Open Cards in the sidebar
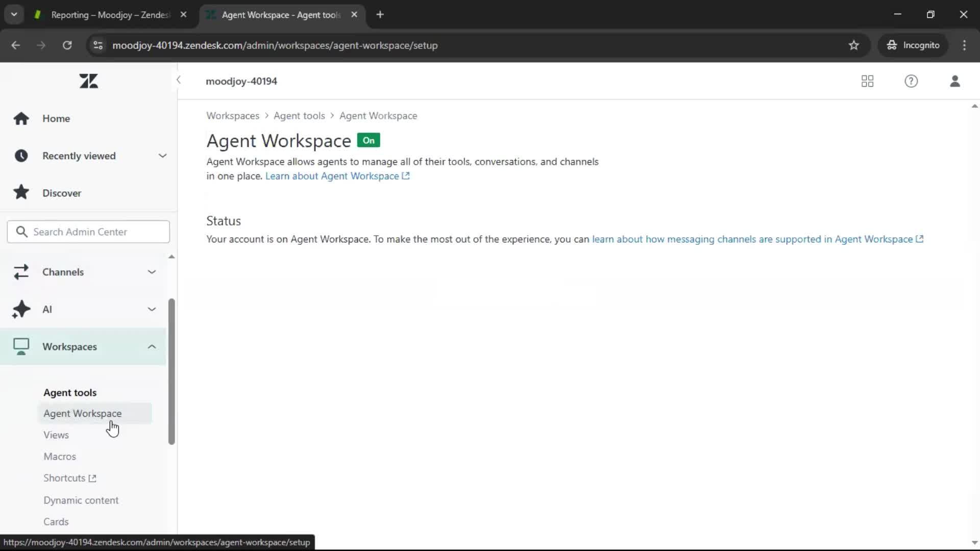The image size is (980, 551). [x=56, y=521]
